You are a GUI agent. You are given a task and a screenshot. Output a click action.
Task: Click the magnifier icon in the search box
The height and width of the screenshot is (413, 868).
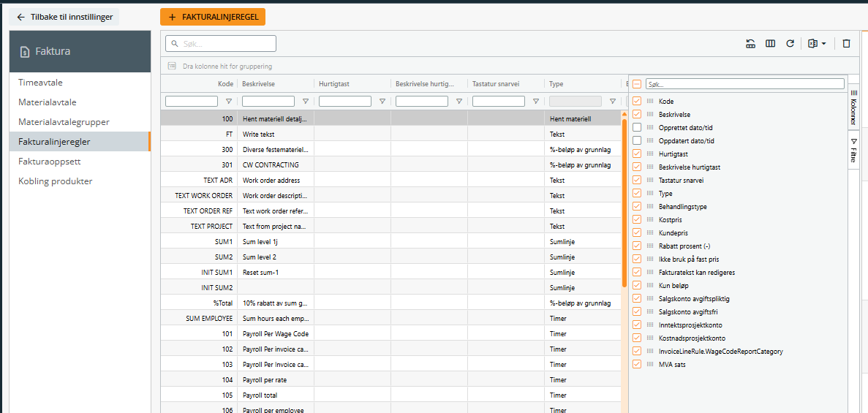tap(175, 44)
